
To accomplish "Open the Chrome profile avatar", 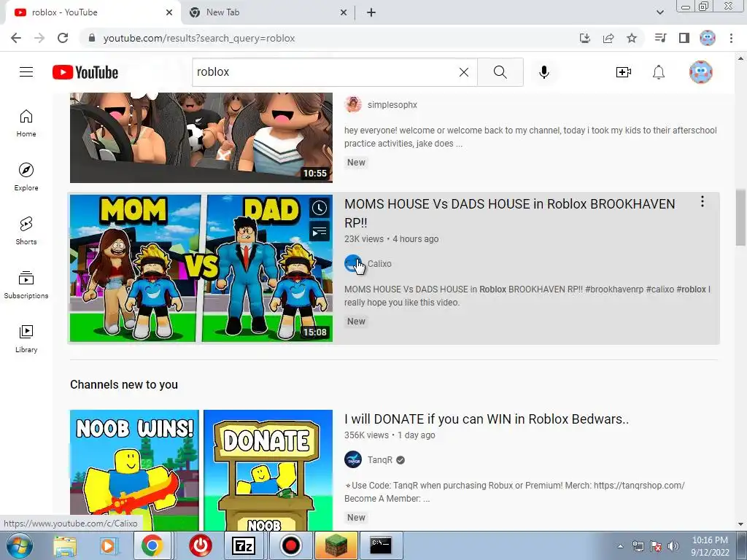I will click(x=708, y=38).
